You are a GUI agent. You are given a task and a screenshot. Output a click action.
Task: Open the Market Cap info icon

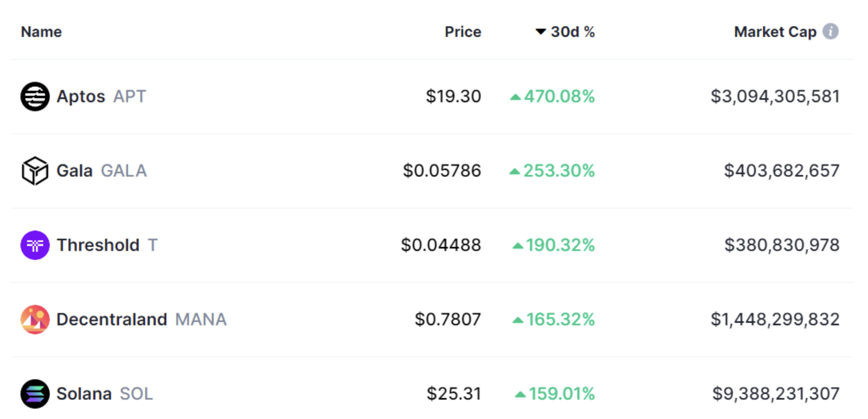pyautogui.click(x=830, y=32)
